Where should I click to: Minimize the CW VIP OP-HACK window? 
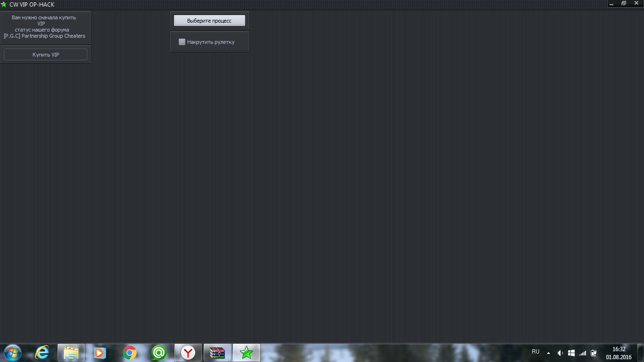611,4
